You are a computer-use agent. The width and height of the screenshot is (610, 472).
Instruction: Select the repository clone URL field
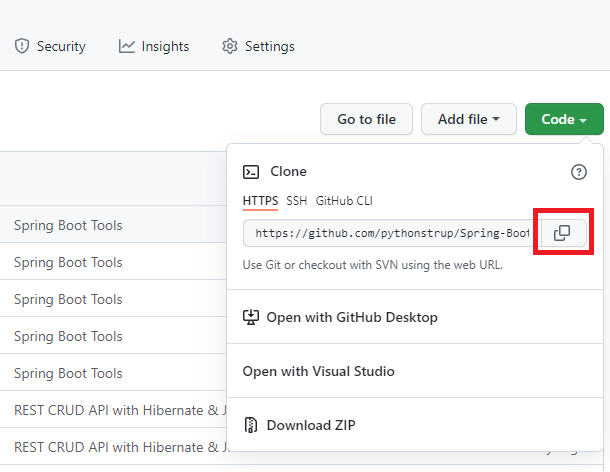[392, 233]
